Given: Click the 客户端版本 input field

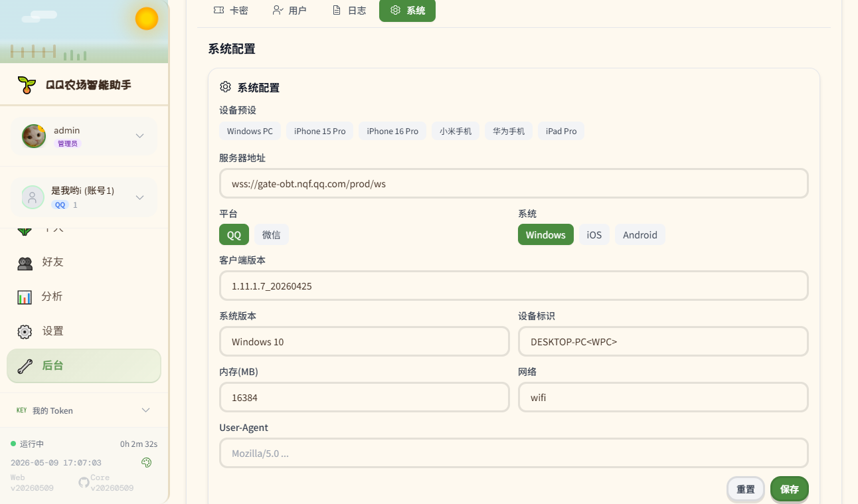Looking at the screenshot, I should click(514, 286).
